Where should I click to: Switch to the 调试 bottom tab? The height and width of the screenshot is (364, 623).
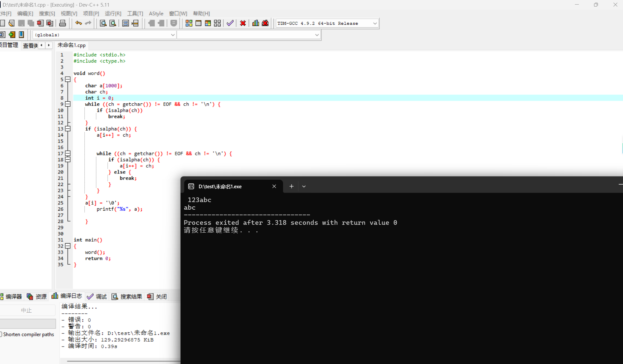[x=97, y=297]
